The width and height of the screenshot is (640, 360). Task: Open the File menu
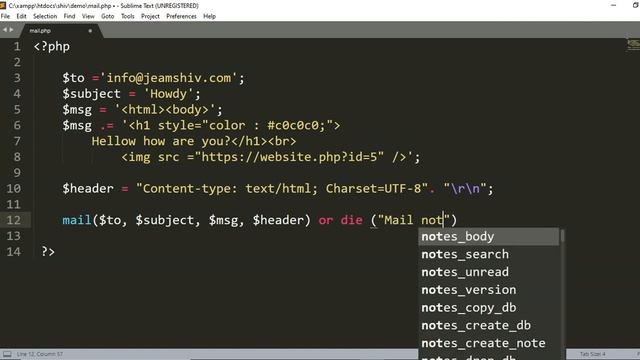click(x=5, y=16)
